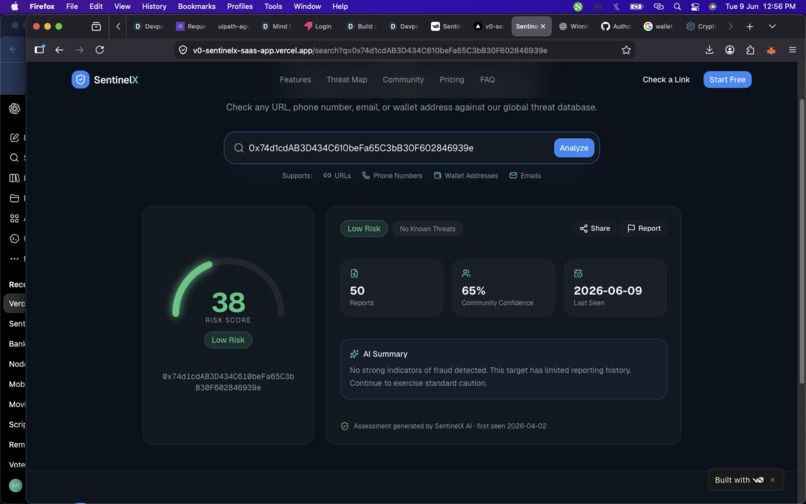Open a new browser tab
Screen dimensions: 806x504
[749, 26]
